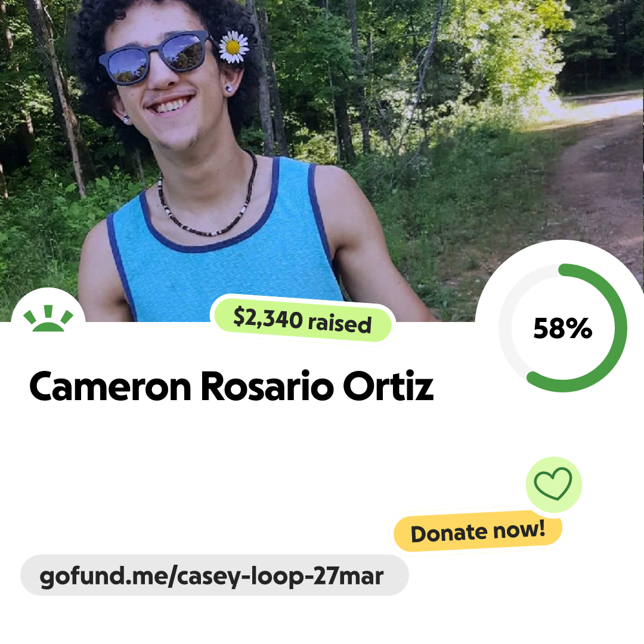Click the Donate now! button
Viewport: 644px width, 644px height.
tap(478, 531)
